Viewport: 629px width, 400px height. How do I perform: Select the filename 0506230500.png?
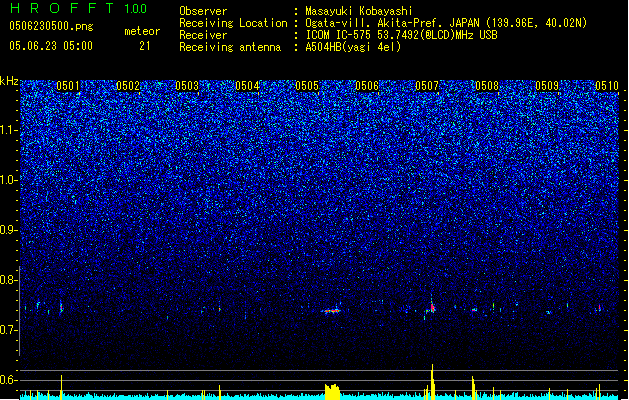pyautogui.click(x=51, y=27)
